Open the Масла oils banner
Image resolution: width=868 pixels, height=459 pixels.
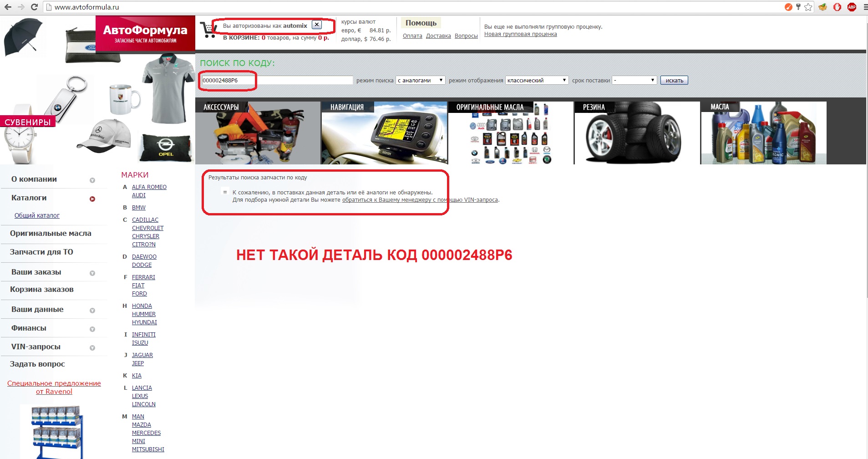point(763,133)
